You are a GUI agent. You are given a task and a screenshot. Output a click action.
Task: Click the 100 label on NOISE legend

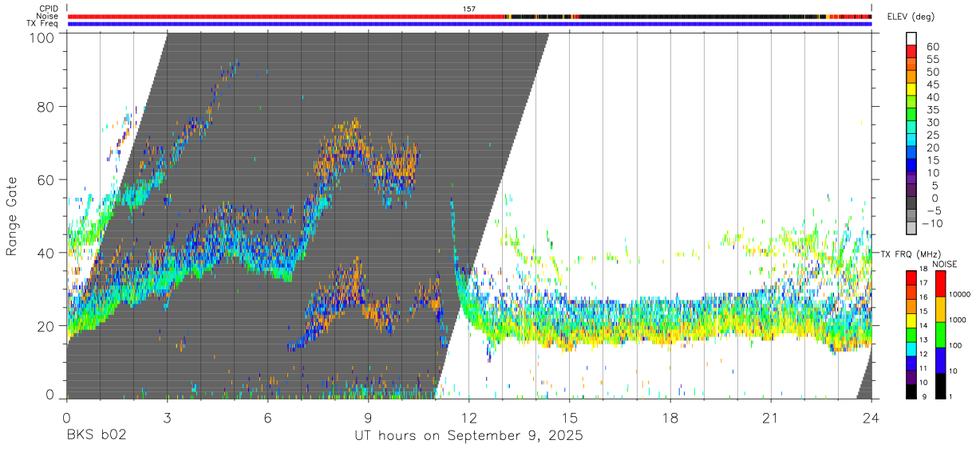(954, 345)
